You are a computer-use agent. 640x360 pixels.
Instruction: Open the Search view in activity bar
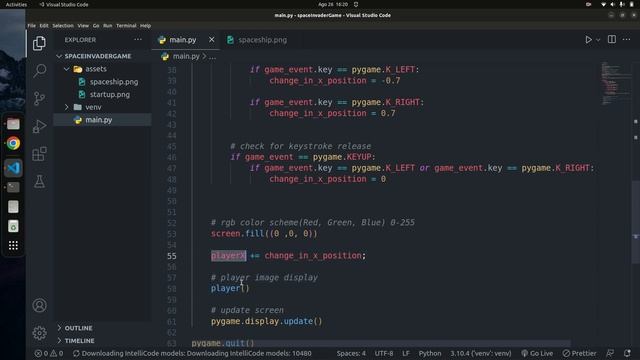point(39,71)
